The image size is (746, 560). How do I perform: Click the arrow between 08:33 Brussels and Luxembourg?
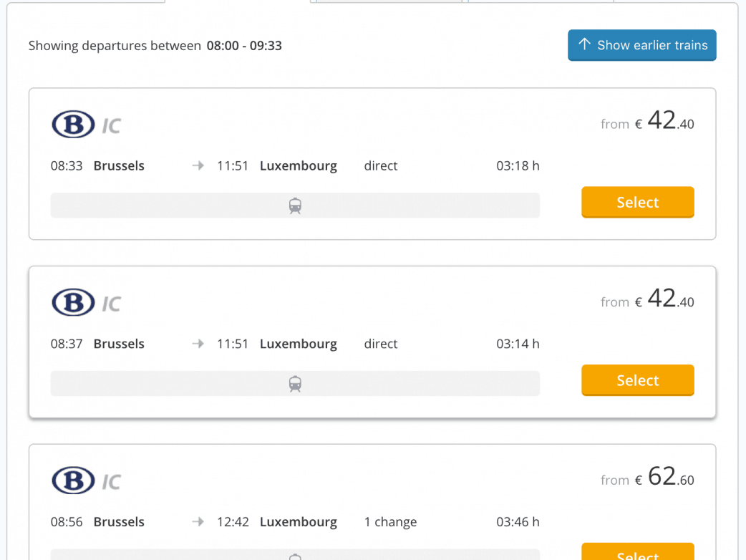pyautogui.click(x=198, y=166)
